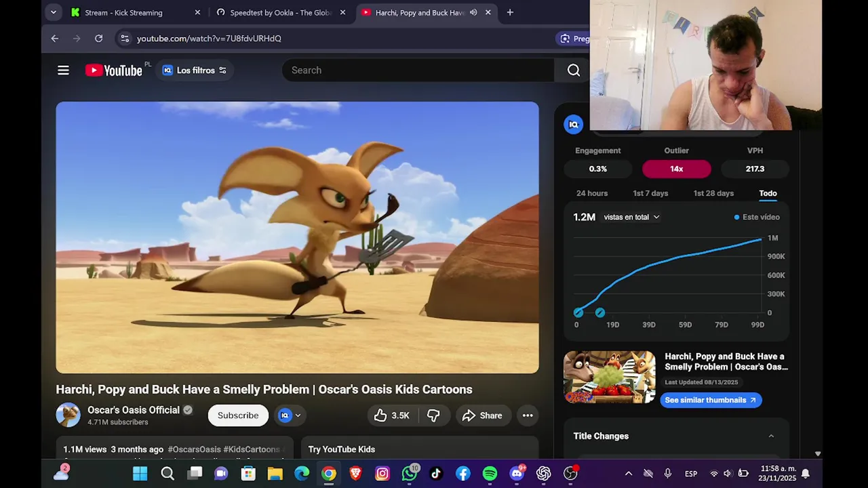Viewport: 868px width, 488px height.
Task: Click the VPH 217.3 value
Action: point(755,169)
